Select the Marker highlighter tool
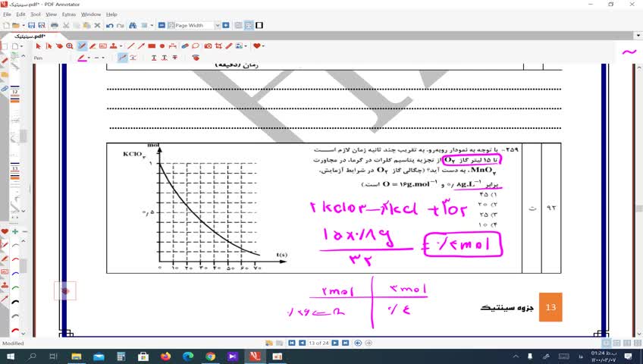This screenshot has height=364, width=643. (x=93, y=46)
